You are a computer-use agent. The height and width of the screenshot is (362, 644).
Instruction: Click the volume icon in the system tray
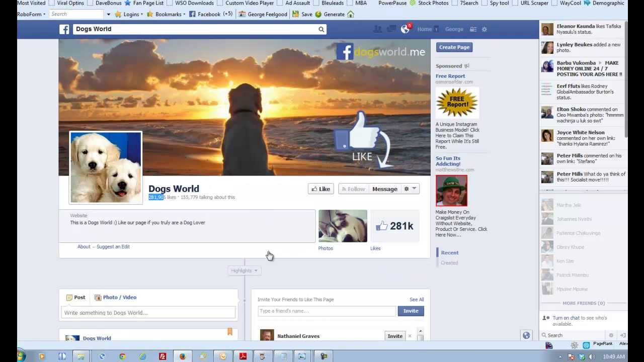tap(592, 357)
